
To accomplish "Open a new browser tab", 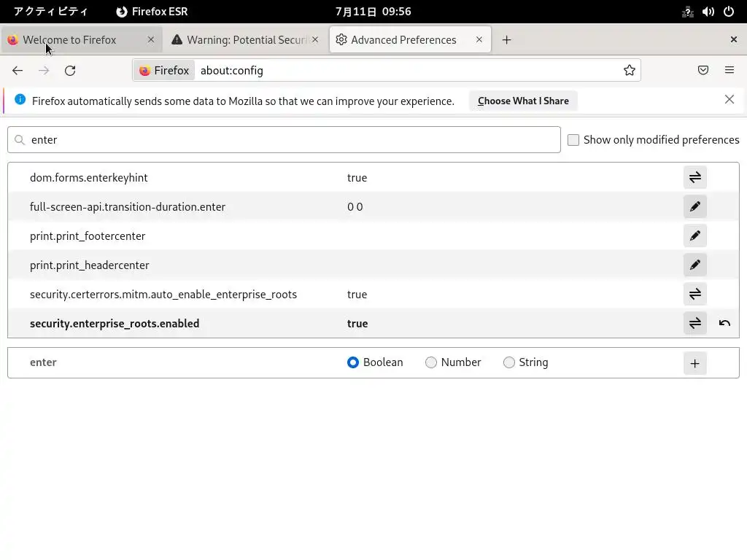I will click(x=506, y=40).
